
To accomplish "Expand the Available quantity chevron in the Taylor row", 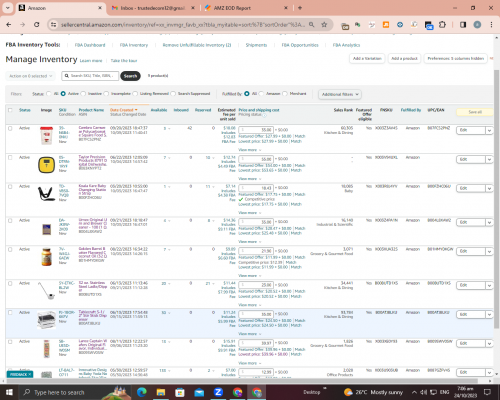I will click(169, 158).
